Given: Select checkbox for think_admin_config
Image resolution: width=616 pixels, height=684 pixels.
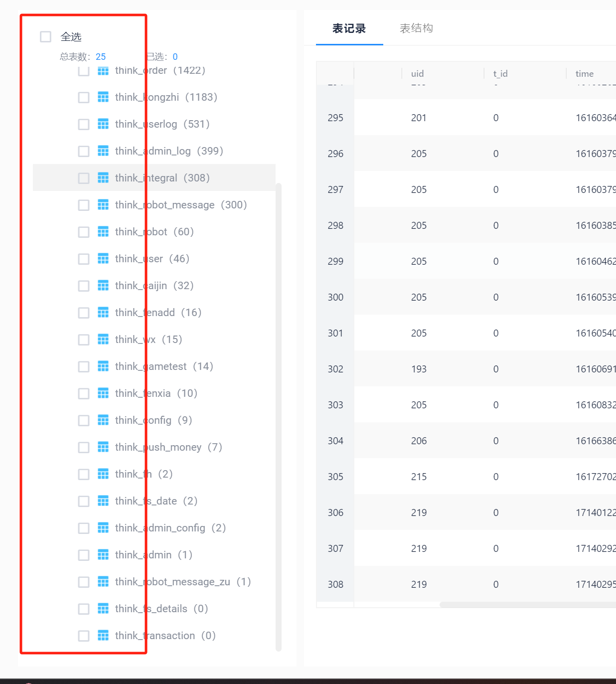Looking at the screenshot, I should [84, 528].
